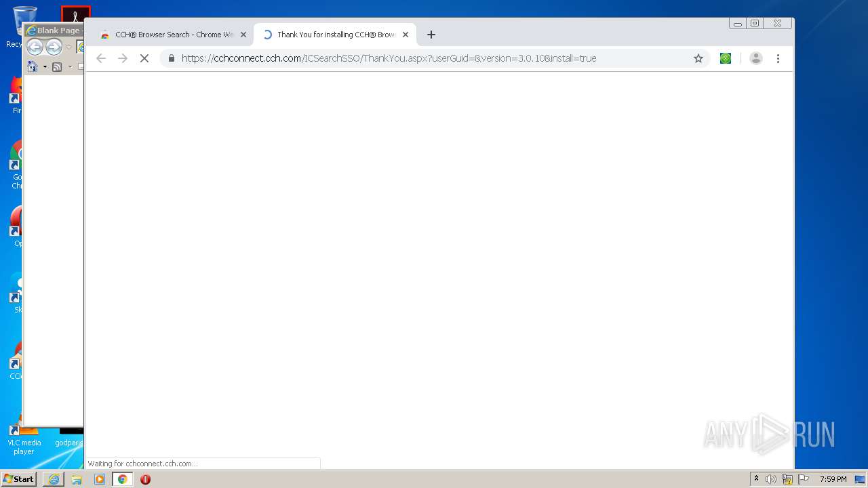
Task: Close the Chrome window
Action: coord(778,24)
